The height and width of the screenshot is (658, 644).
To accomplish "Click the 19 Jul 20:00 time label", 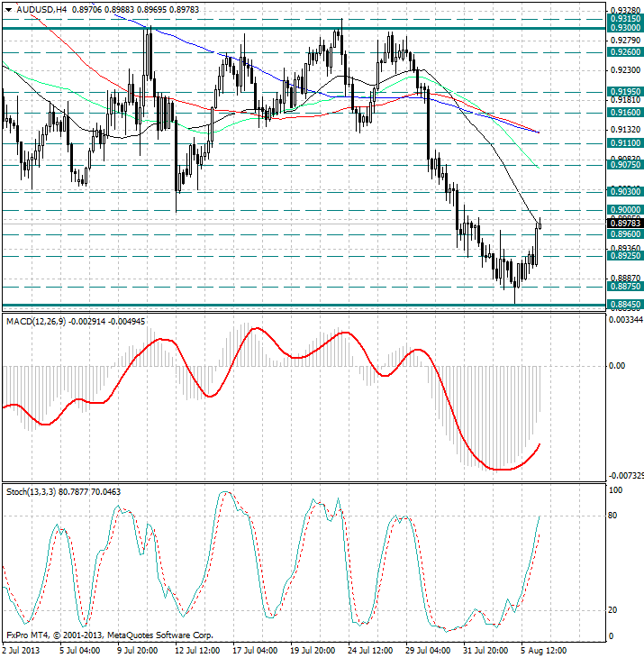I will pyautogui.click(x=313, y=651).
